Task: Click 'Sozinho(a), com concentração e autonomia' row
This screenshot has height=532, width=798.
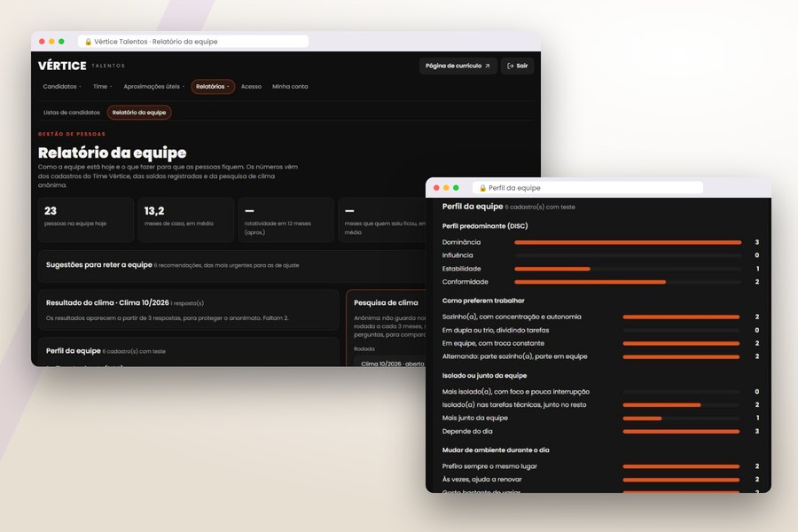Action: click(x=600, y=317)
